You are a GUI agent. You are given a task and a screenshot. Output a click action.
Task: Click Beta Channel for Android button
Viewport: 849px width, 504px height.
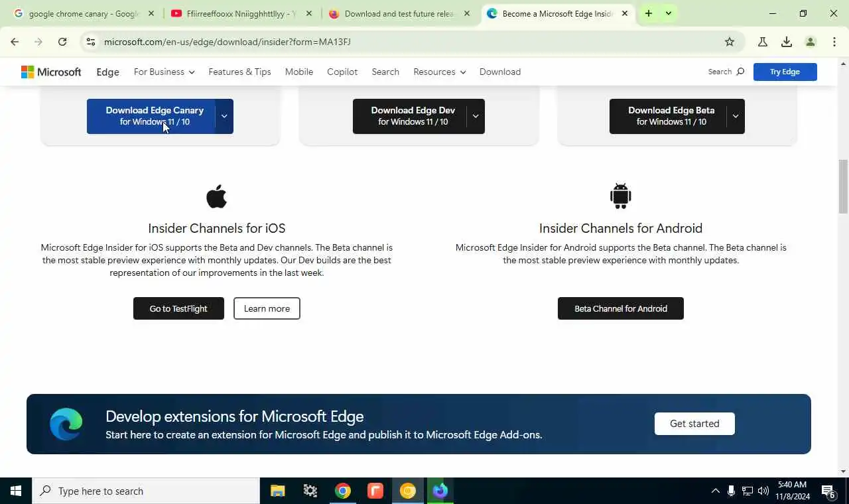pos(621,308)
